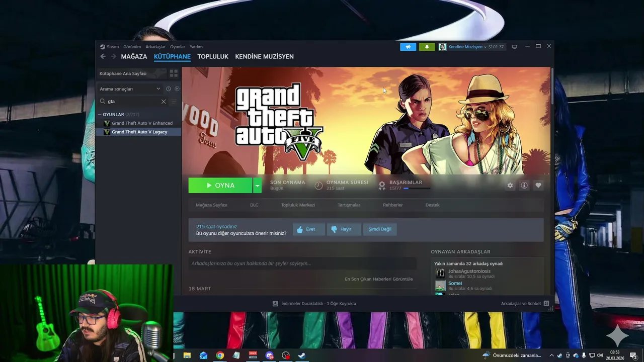This screenshot has width=644, height=362.
Task: Open the Mağaza Sayfası link
Action: [211, 205]
